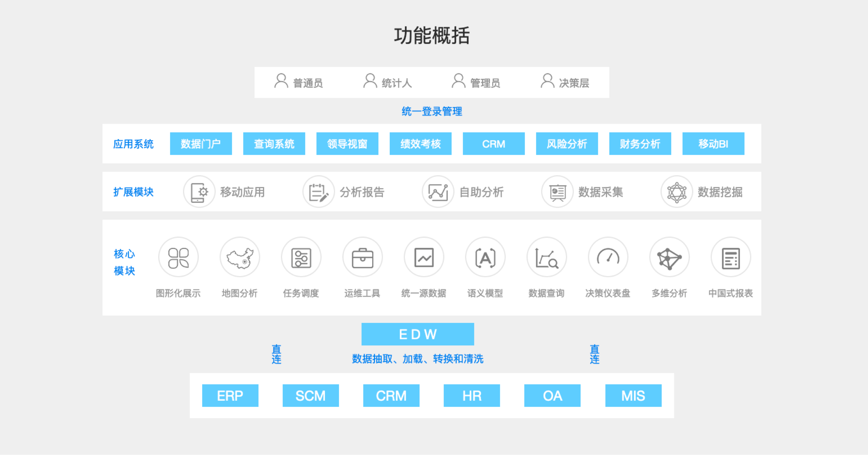868x455 pixels.
Task: Click the 扩展模块 row label
Action: pos(133,192)
